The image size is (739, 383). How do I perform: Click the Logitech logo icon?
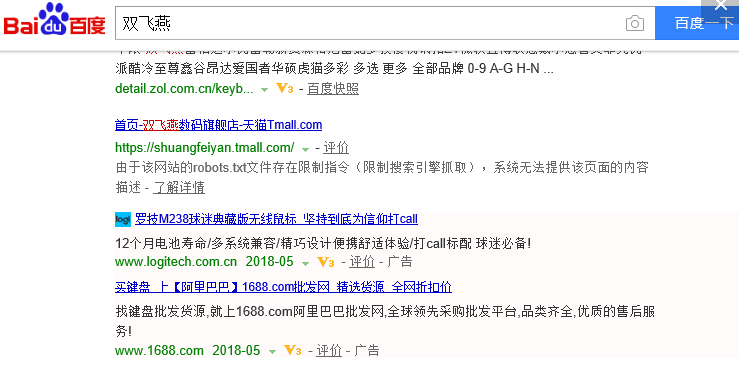123,219
